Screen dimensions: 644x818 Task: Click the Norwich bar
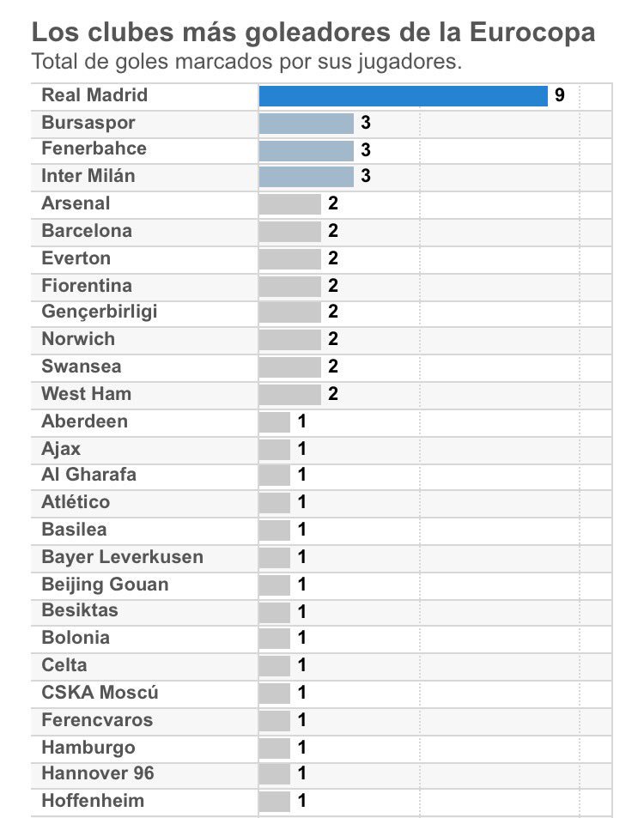click(x=289, y=340)
